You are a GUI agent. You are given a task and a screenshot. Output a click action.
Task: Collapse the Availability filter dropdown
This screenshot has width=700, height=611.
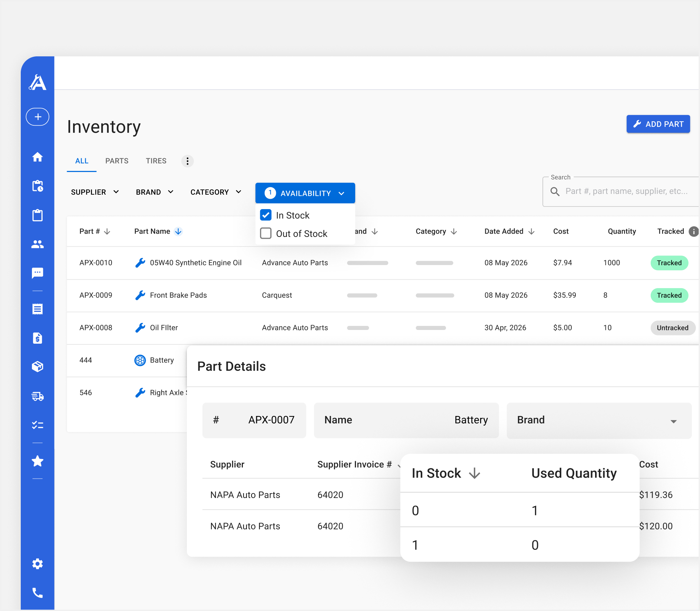(x=305, y=193)
